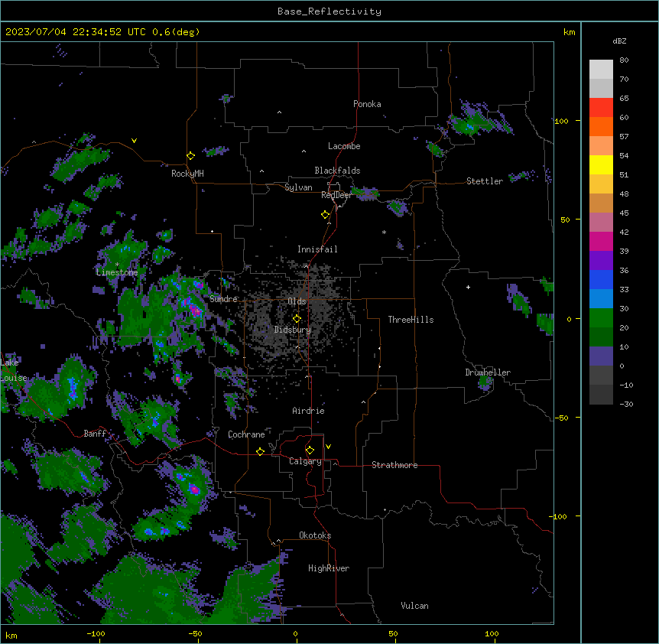Select the bright green 30 dBZ legend swatch

click(601, 318)
